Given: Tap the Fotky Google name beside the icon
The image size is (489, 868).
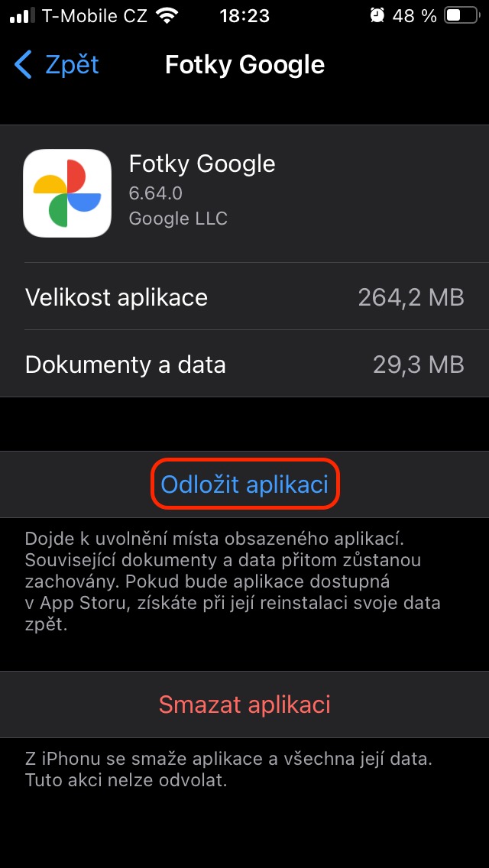Looking at the screenshot, I should [202, 164].
